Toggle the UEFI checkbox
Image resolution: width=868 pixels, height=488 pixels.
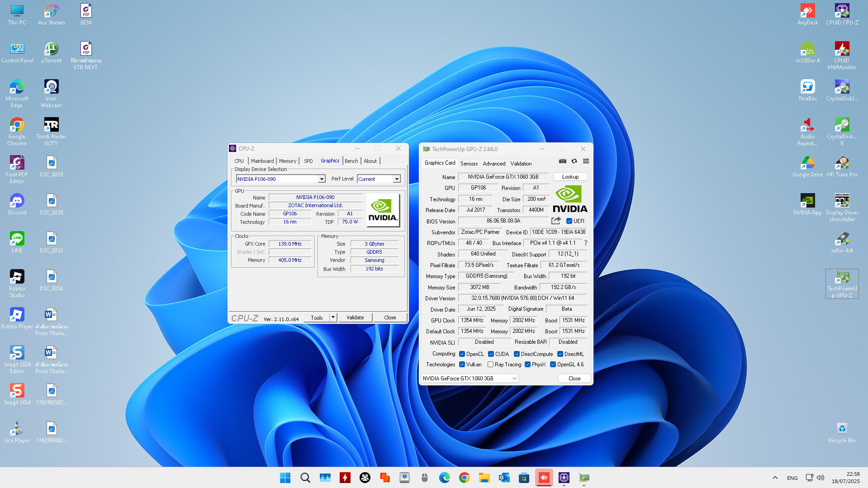point(569,221)
